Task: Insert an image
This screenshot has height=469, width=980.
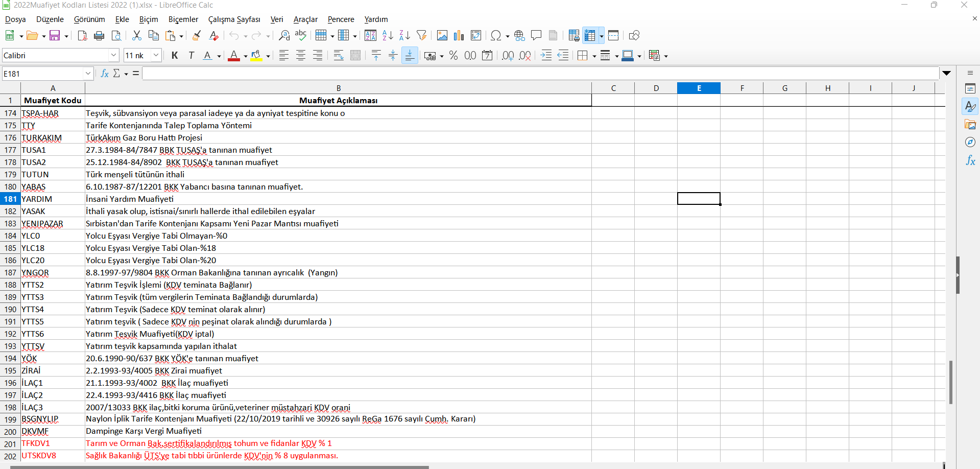Action: click(442, 35)
